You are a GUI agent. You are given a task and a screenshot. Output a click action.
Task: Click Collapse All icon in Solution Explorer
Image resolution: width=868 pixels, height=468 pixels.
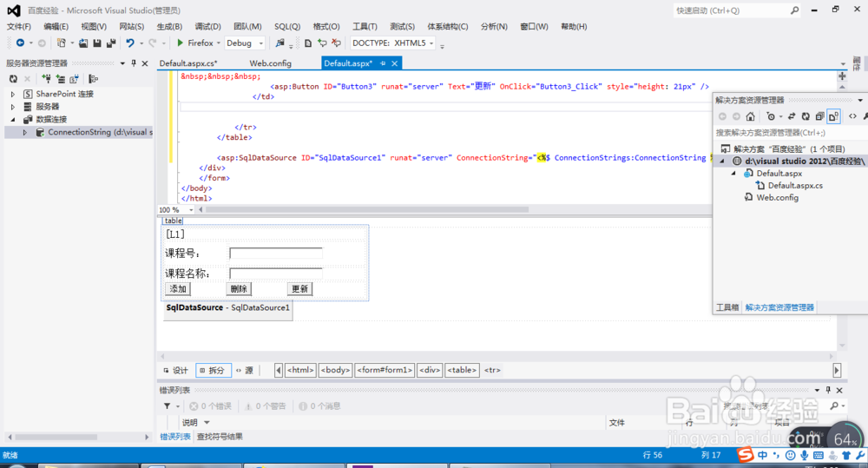(x=819, y=116)
